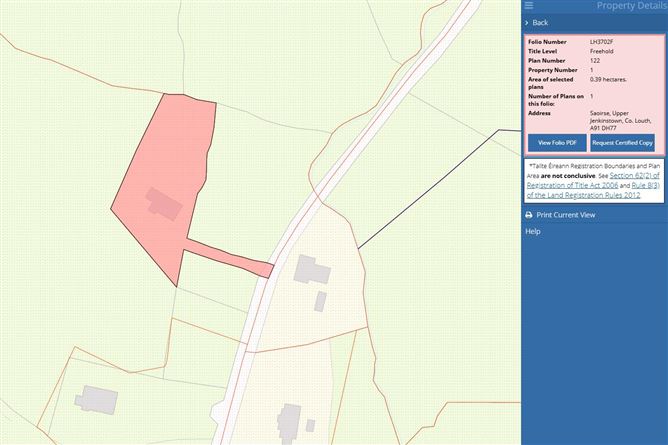Open View Folio PDF
This screenshot has height=445, width=668.
(x=557, y=143)
